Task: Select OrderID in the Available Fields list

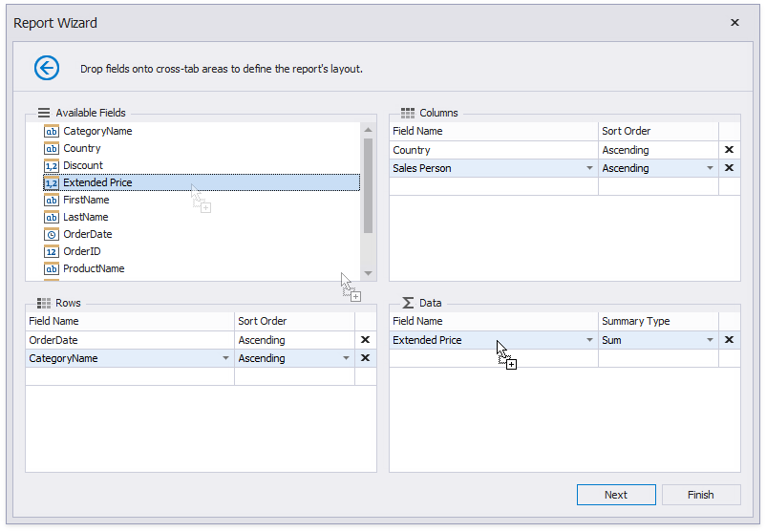Action: tap(82, 252)
